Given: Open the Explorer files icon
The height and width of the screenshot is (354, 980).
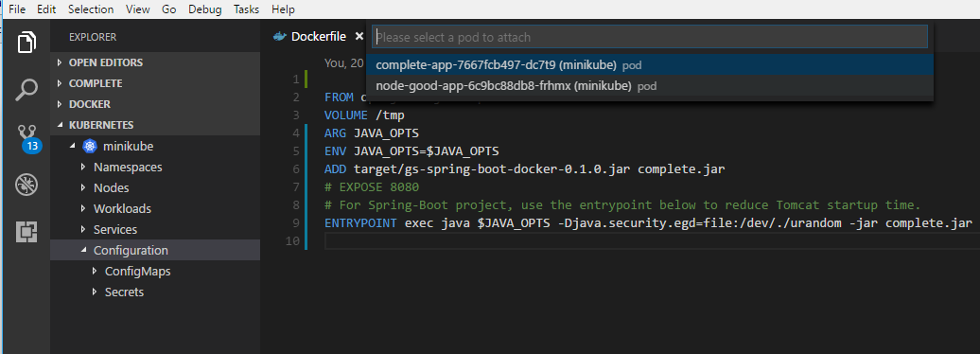Looking at the screenshot, I should (x=26, y=43).
